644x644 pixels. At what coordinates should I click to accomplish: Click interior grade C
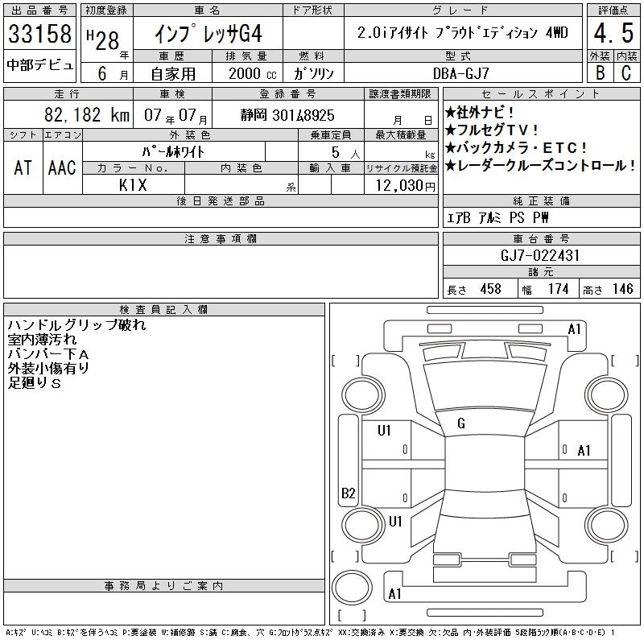point(626,72)
